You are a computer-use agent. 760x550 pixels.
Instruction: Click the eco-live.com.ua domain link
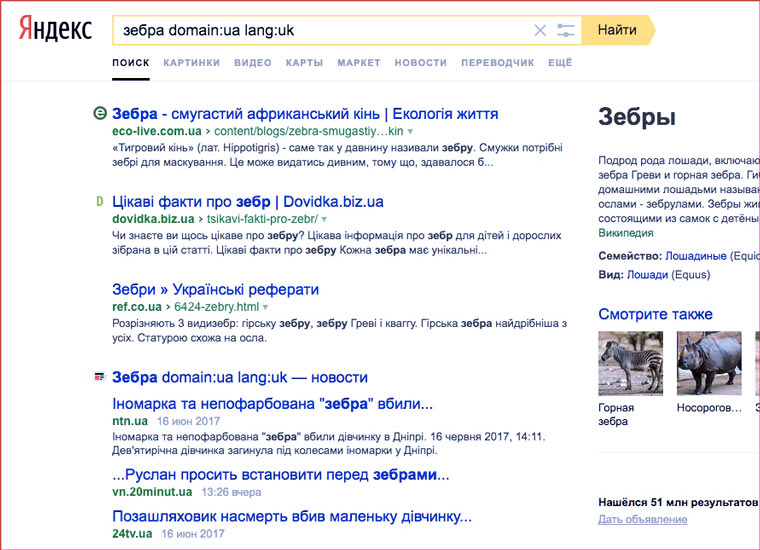[157, 131]
